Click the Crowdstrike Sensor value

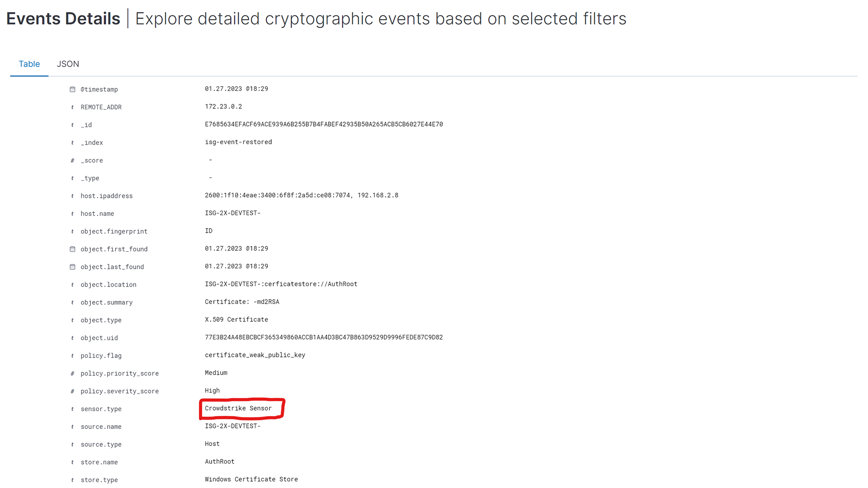click(x=238, y=408)
